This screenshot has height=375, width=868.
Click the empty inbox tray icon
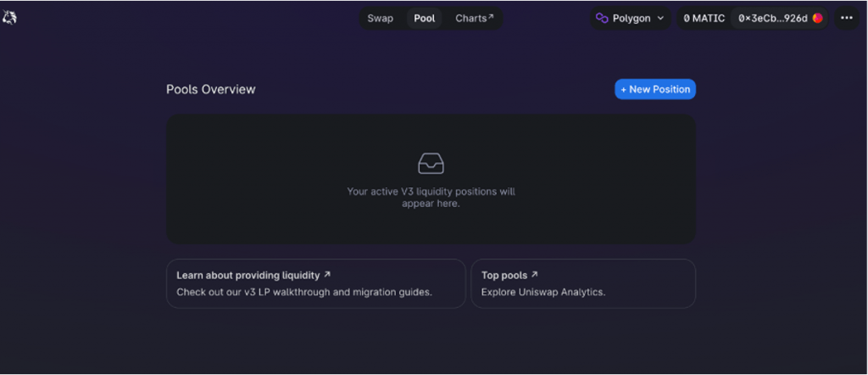pos(431,164)
